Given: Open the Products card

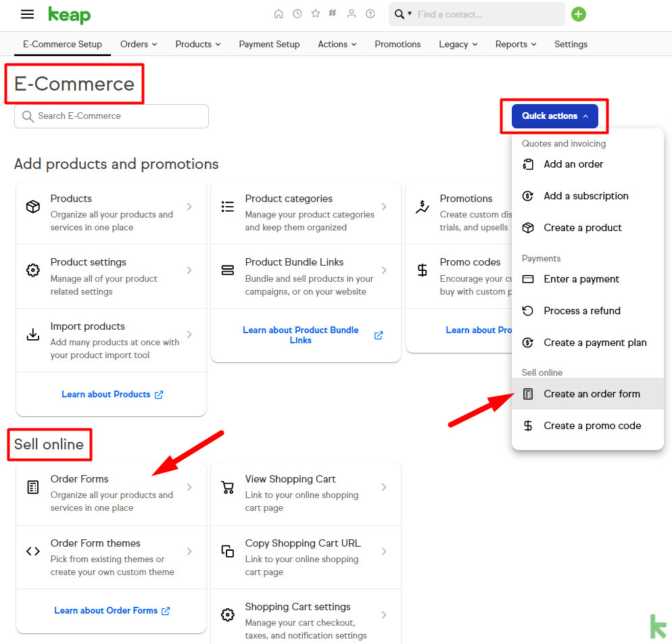Looking at the screenshot, I should coord(111,212).
